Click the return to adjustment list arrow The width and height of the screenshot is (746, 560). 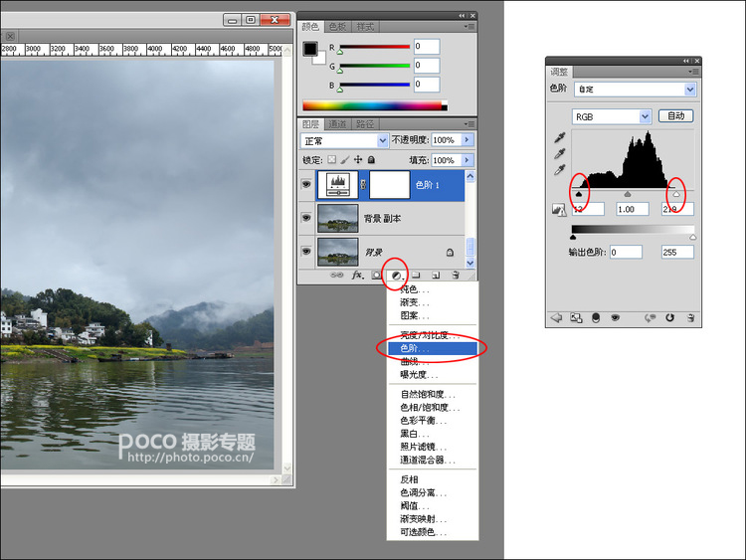(x=556, y=317)
